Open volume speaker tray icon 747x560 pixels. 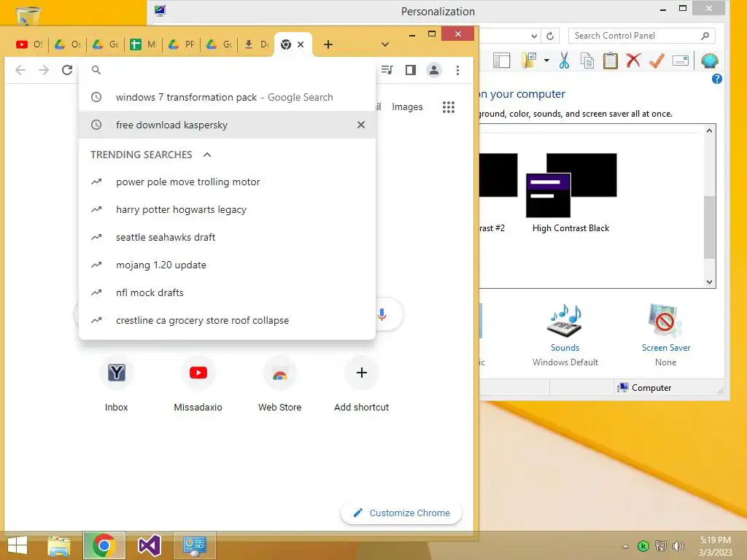point(678,546)
